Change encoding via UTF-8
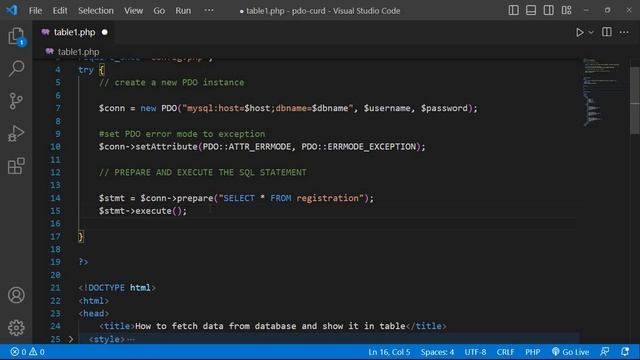640x360 pixels. pos(475,352)
